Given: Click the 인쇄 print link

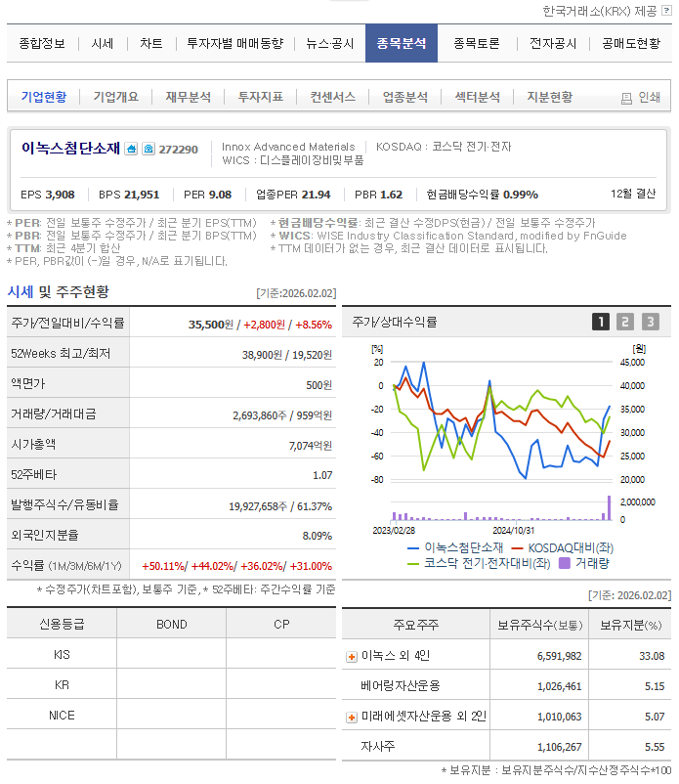Looking at the screenshot, I should [x=649, y=97].
